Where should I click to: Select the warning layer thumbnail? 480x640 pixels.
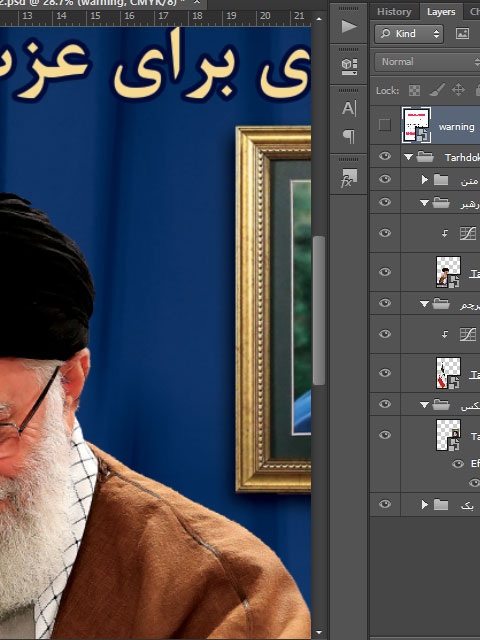pos(416,125)
